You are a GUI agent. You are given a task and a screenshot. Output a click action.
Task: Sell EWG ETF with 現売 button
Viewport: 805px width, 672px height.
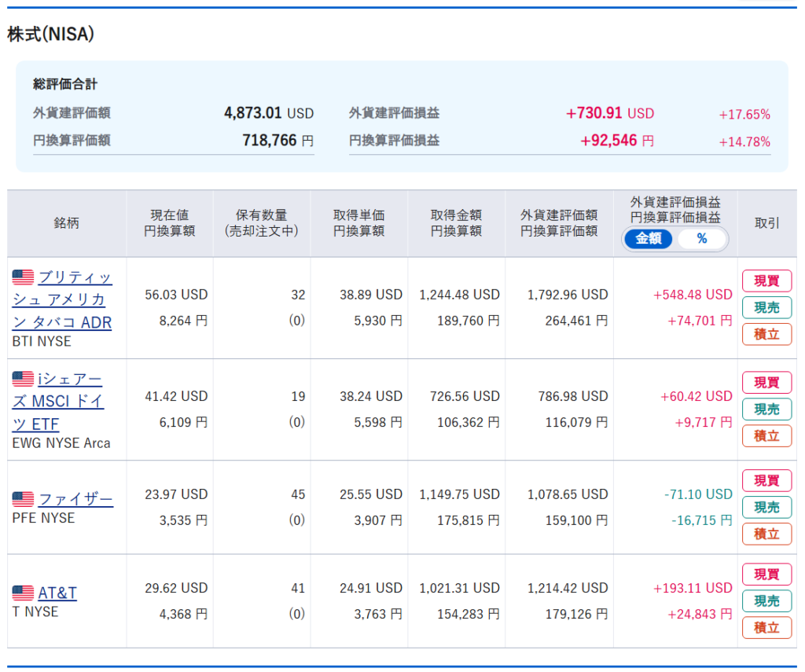tap(766, 409)
